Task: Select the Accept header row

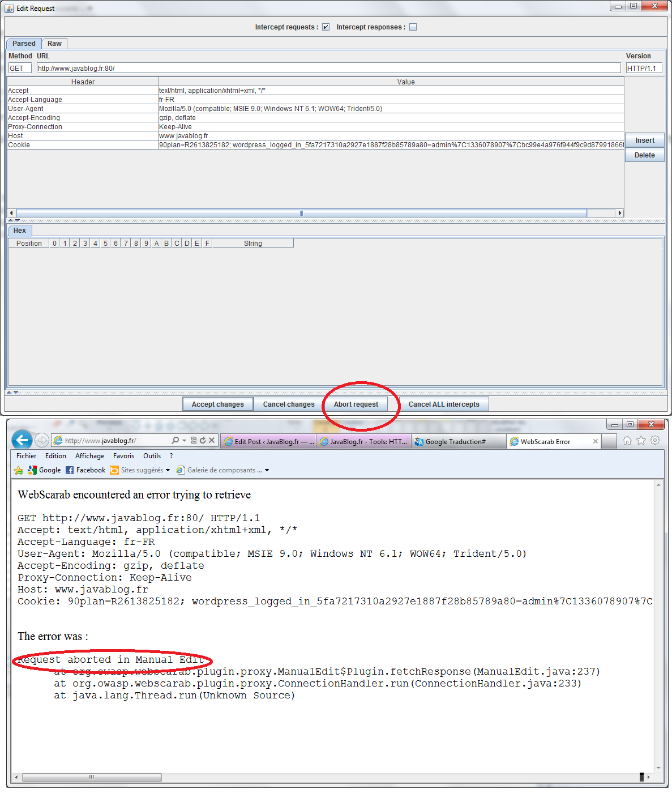Action: click(315, 91)
